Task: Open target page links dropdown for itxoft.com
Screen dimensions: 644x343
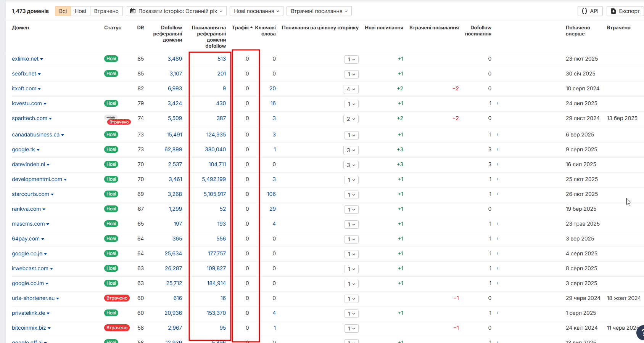Action: point(351,89)
